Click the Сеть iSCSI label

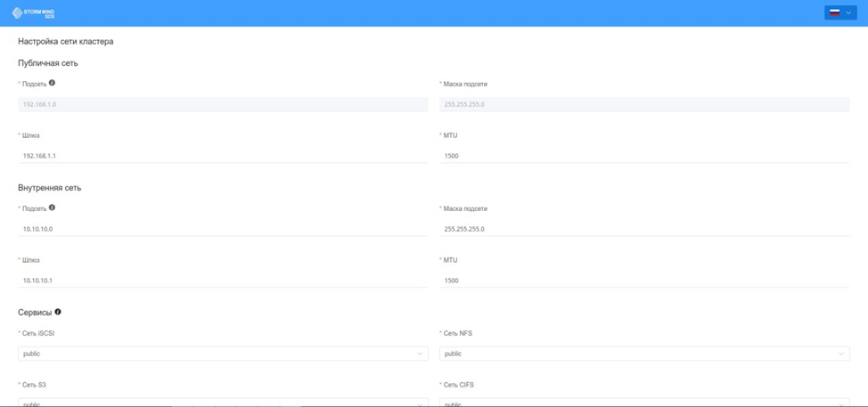coord(38,333)
